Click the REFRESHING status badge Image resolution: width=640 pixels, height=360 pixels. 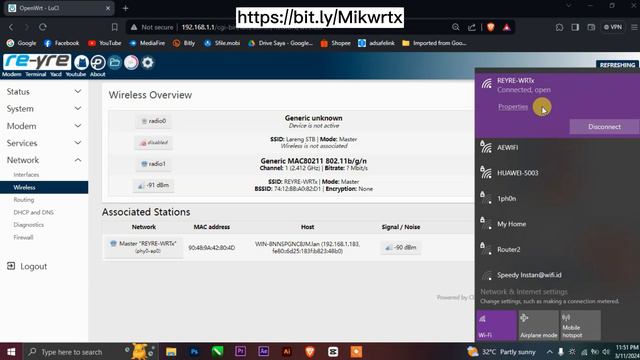[617, 65]
